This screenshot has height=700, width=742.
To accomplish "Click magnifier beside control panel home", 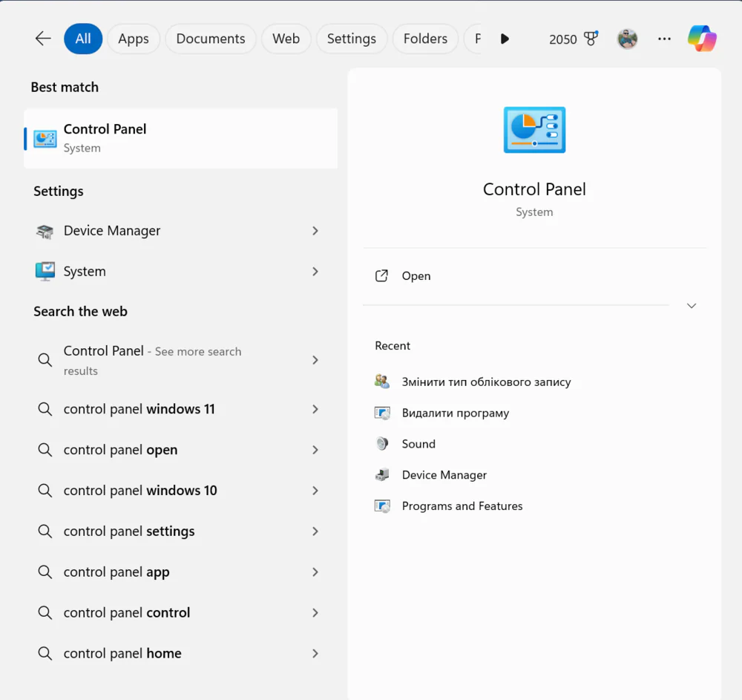I will (x=45, y=653).
